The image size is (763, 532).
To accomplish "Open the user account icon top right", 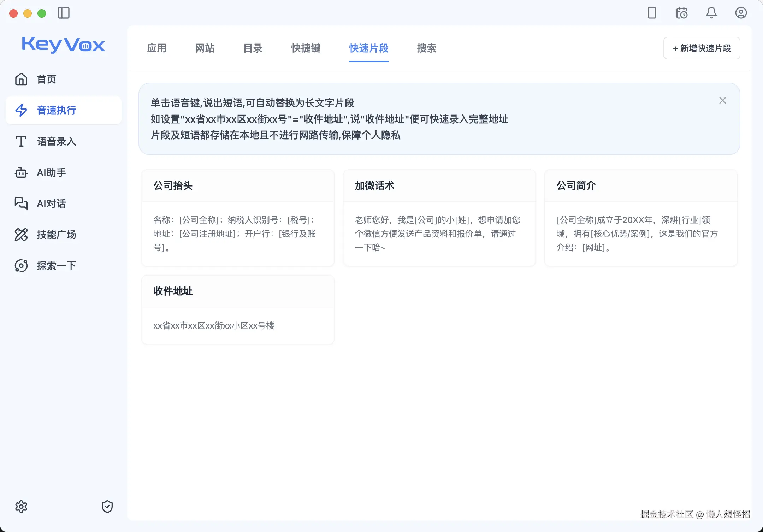I will [741, 13].
